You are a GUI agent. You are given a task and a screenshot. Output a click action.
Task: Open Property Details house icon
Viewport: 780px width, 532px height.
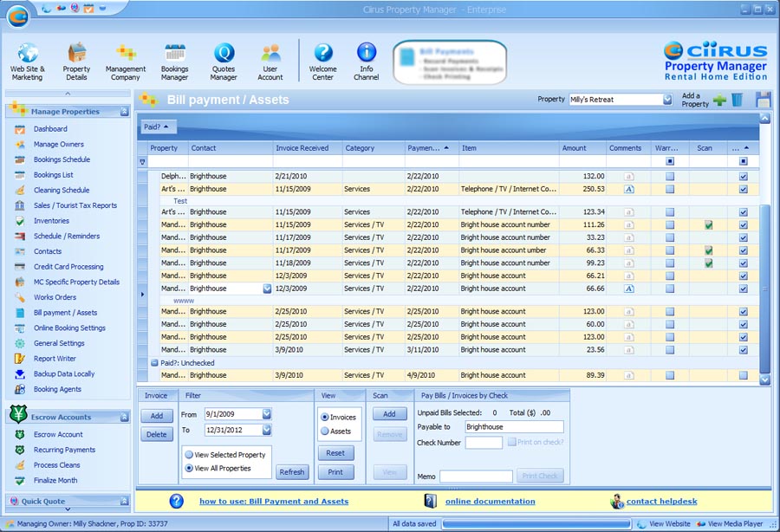pyautogui.click(x=76, y=62)
